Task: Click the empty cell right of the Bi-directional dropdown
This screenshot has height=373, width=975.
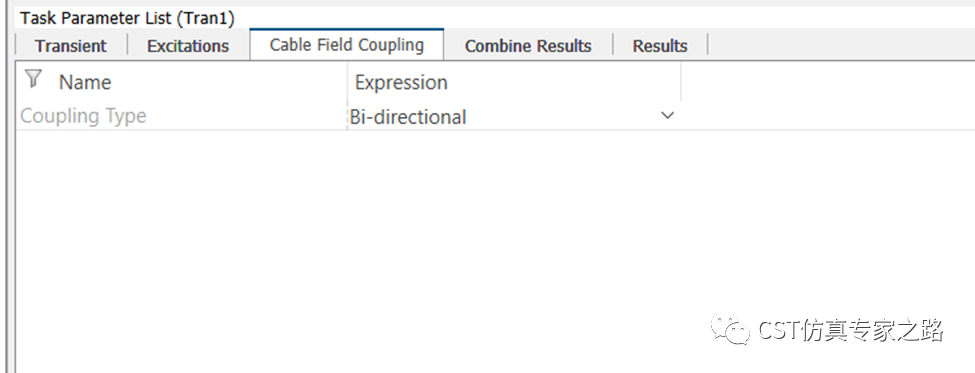Action: [828, 116]
